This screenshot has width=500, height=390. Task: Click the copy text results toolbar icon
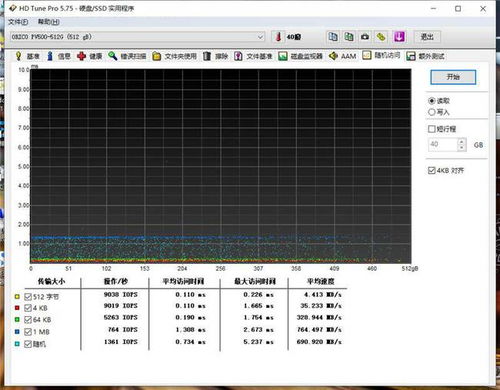pyautogui.click(x=333, y=37)
